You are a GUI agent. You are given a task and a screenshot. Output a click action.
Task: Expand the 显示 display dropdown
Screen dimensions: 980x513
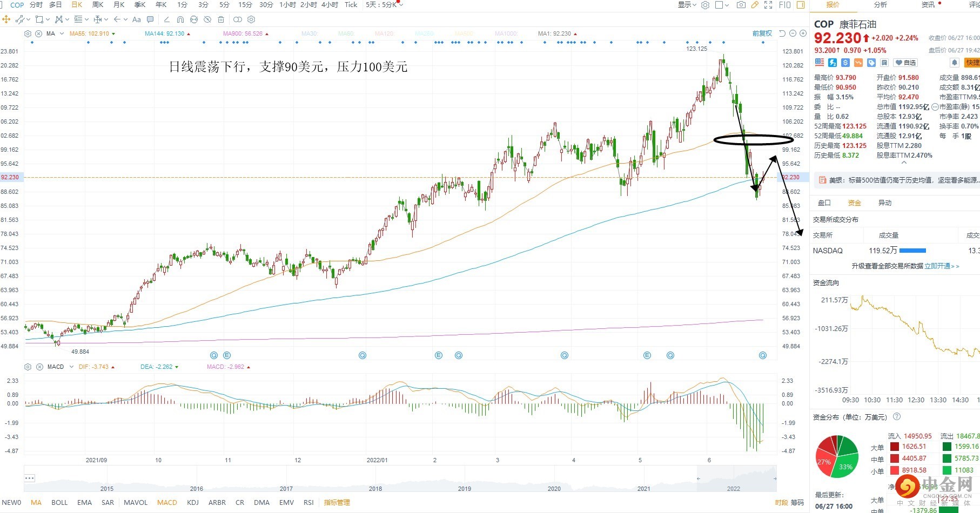pyautogui.click(x=688, y=5)
